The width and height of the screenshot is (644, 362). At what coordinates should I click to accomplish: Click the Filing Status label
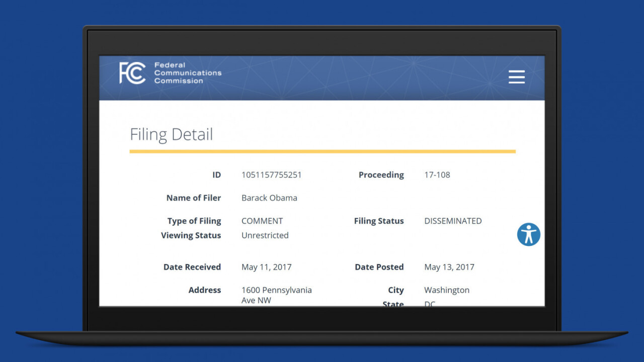(x=378, y=221)
